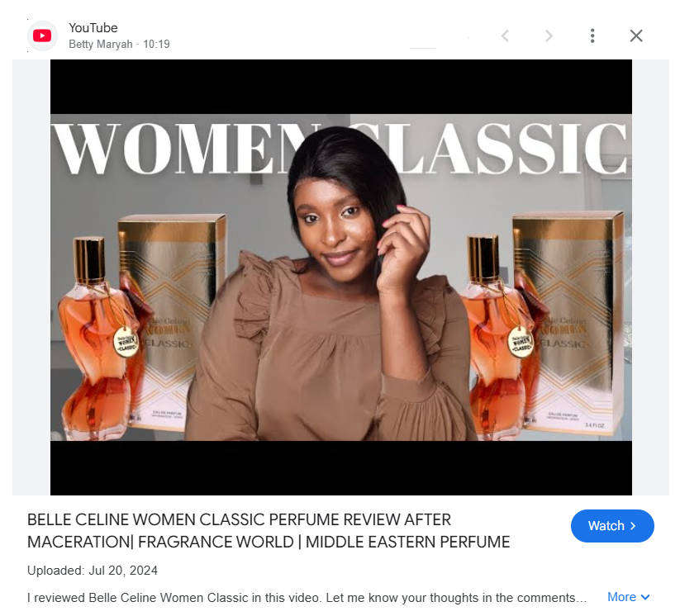Click the left perfume bottle in thumbnail
Screen dimensions: 680x616
tap(91, 339)
